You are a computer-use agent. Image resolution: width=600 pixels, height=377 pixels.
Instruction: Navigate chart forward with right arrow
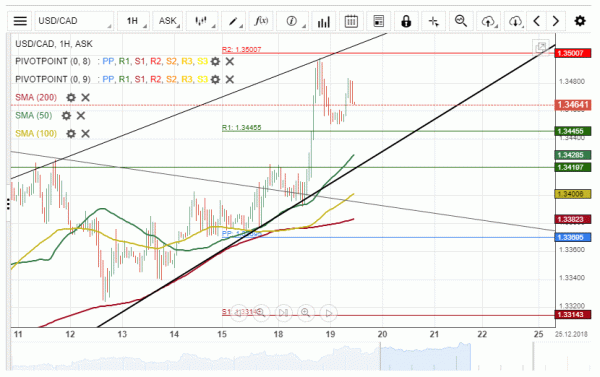[556, 21]
